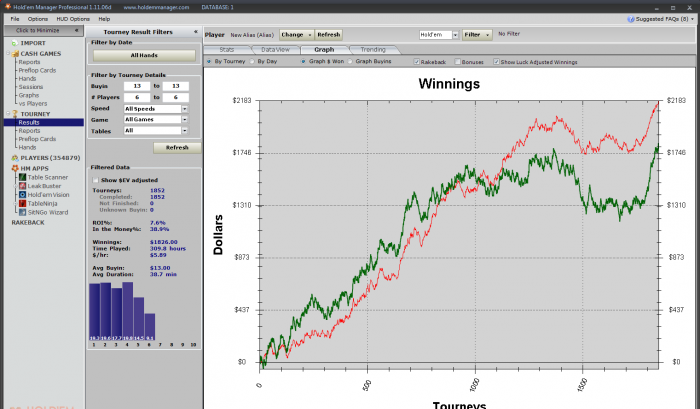Viewport: 700px width, 409px height.
Task: Click the maximum # Players field
Action: click(x=175, y=97)
